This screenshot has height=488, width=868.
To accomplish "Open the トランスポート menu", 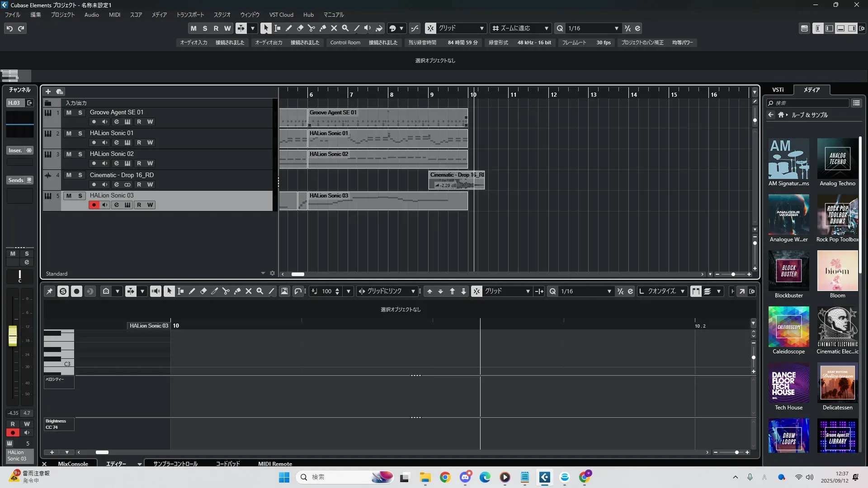I will [190, 14].
